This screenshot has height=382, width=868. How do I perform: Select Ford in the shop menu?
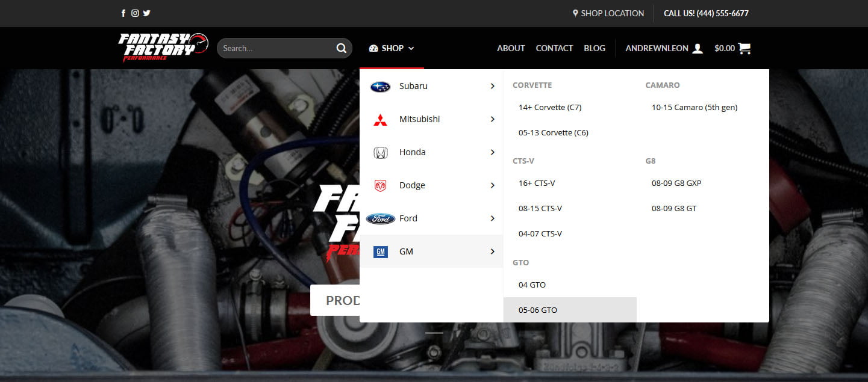coord(431,218)
